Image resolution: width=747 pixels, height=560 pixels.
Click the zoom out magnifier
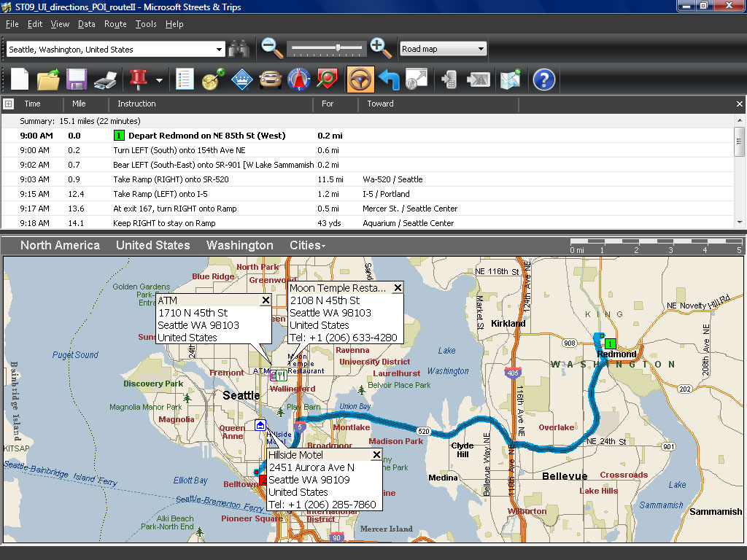[x=272, y=48]
